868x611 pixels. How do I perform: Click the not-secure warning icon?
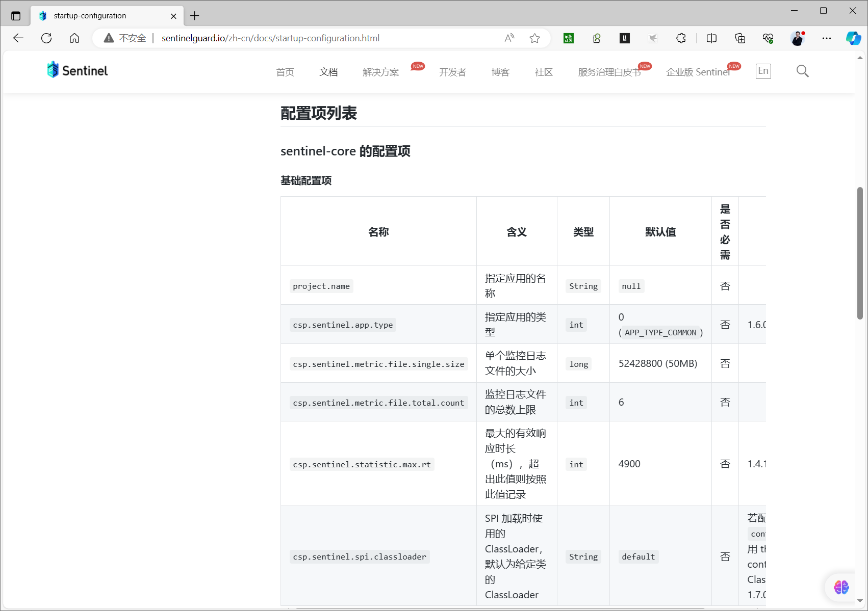coord(109,38)
